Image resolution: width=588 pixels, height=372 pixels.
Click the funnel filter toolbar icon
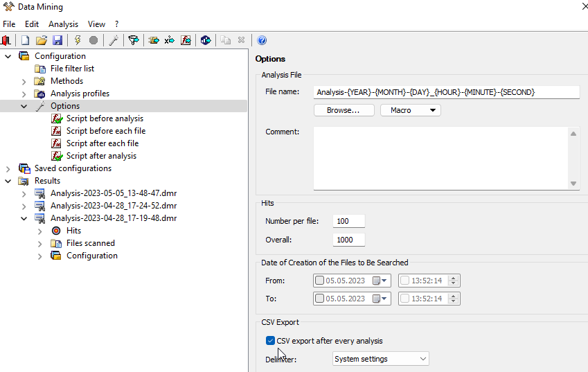[x=134, y=40]
